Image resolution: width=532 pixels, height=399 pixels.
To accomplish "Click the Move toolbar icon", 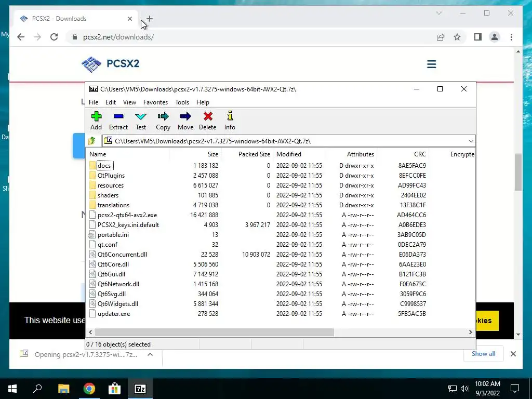I will (x=185, y=121).
